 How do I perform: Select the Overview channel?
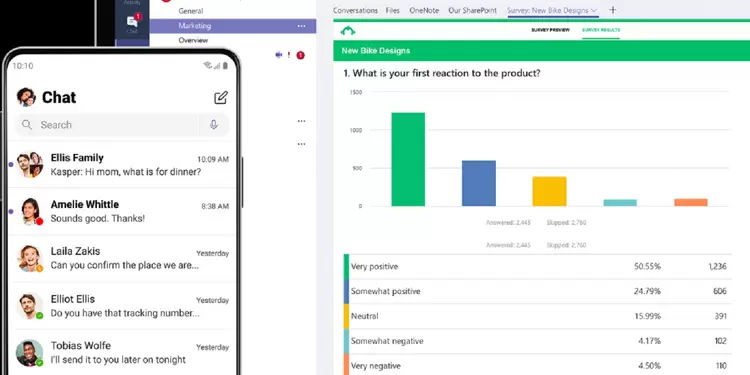click(x=193, y=41)
